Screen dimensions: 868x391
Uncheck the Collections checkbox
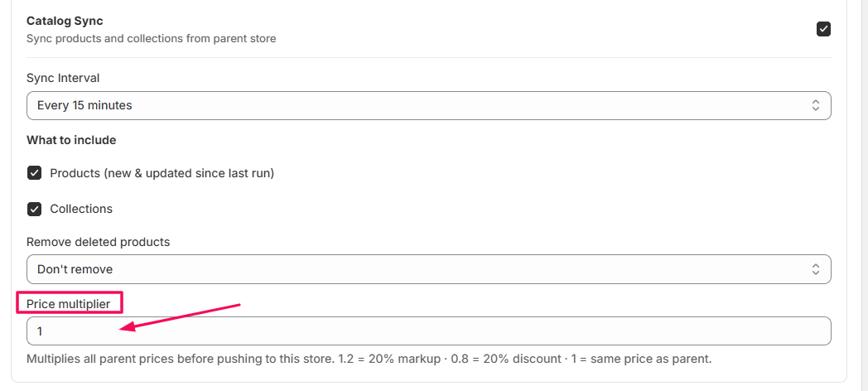tap(34, 209)
